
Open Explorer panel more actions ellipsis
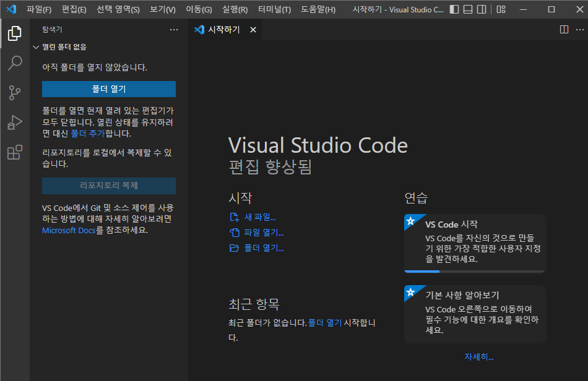tap(174, 30)
